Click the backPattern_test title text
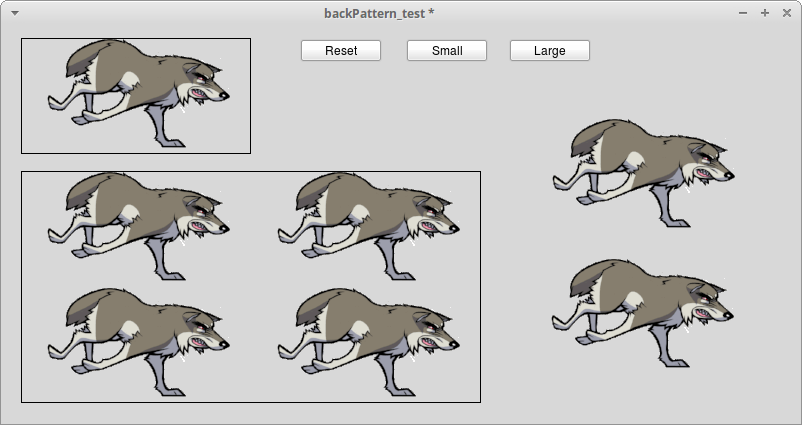The image size is (802, 425). pos(379,13)
